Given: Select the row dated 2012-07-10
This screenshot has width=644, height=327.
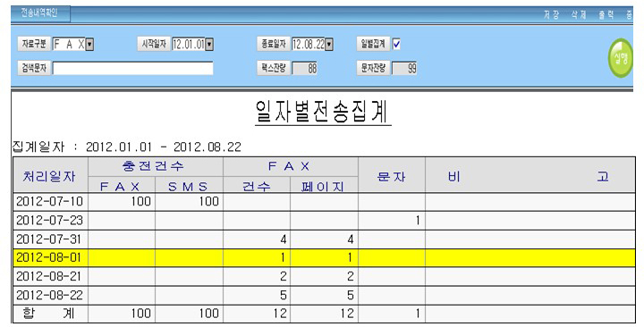Looking at the screenshot, I should (324, 201).
